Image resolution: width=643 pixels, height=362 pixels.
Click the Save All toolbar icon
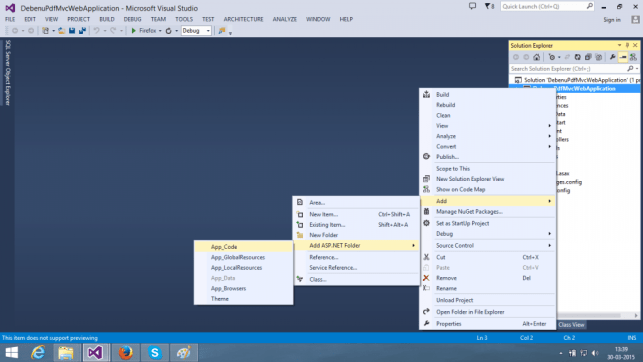tap(82, 31)
